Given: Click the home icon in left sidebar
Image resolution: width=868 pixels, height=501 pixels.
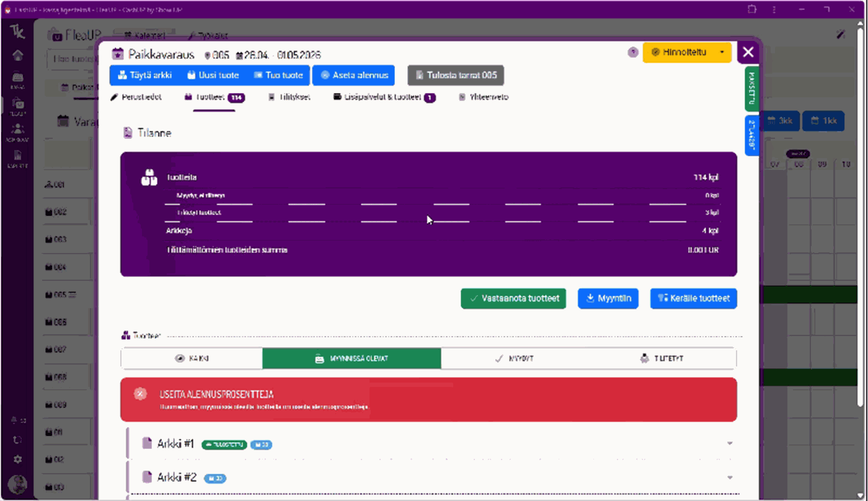Looking at the screenshot, I should pyautogui.click(x=18, y=55).
